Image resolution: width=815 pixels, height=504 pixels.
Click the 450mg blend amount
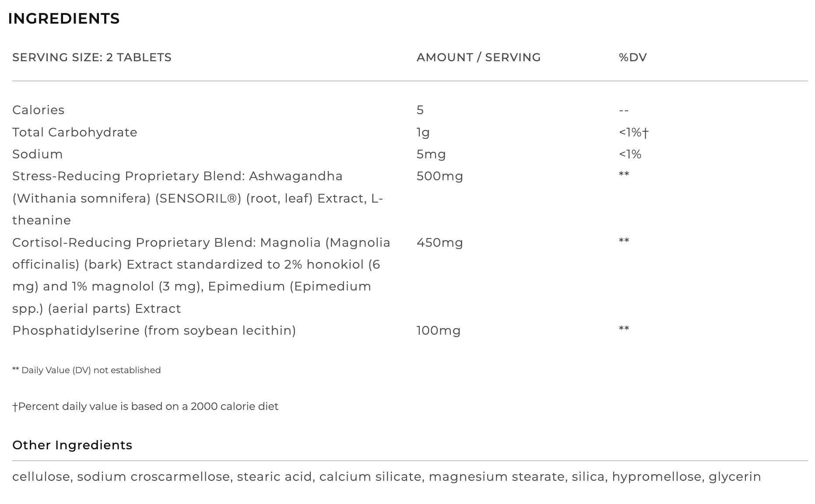(440, 242)
